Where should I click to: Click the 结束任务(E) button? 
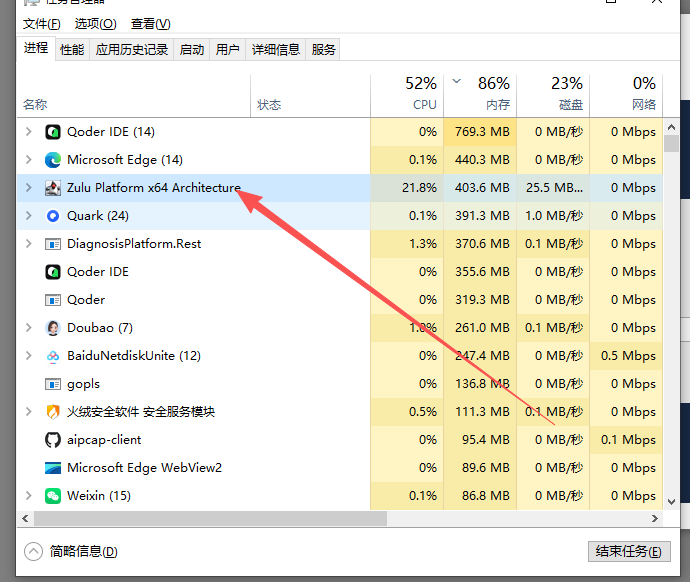(x=629, y=551)
